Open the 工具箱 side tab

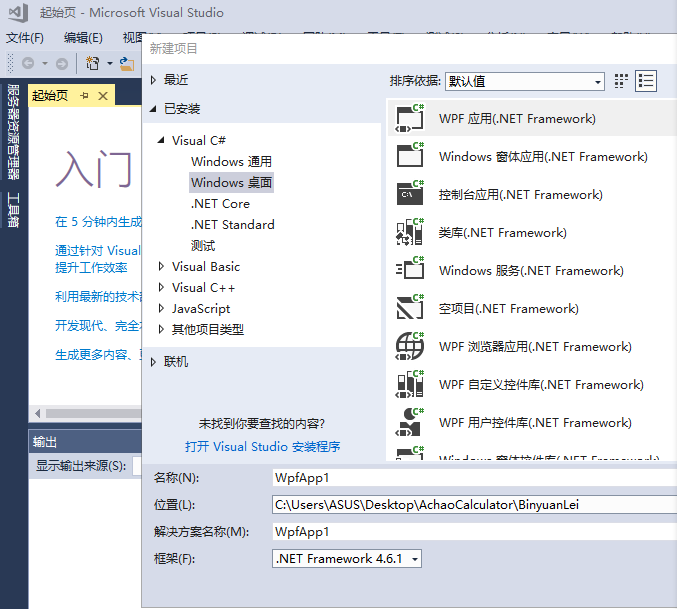click(13, 210)
